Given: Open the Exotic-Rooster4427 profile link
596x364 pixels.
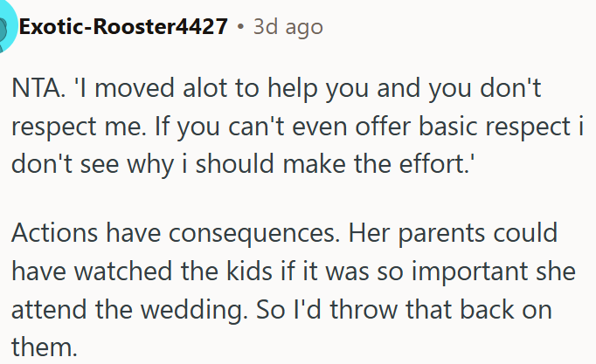Looking at the screenshot, I should pyautogui.click(x=124, y=27).
